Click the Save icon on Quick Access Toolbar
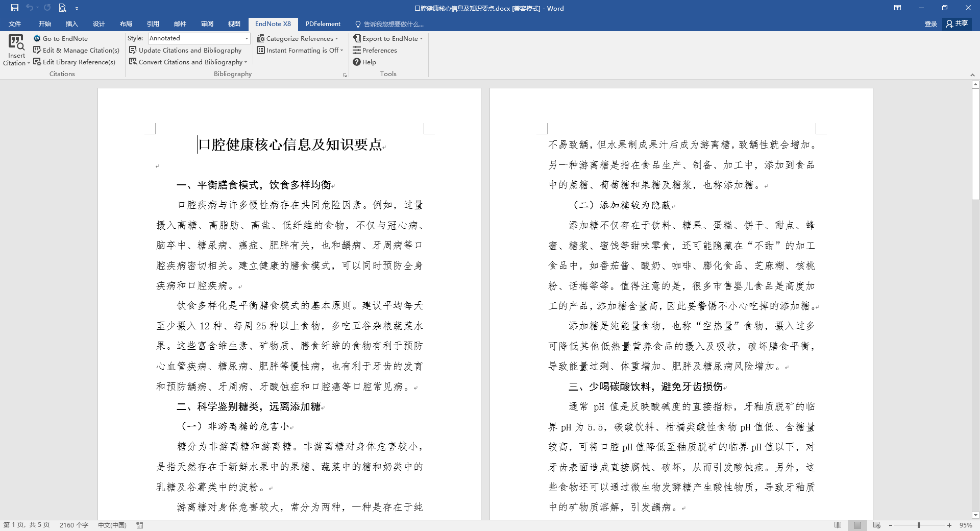The width and height of the screenshot is (980, 531). (14, 8)
